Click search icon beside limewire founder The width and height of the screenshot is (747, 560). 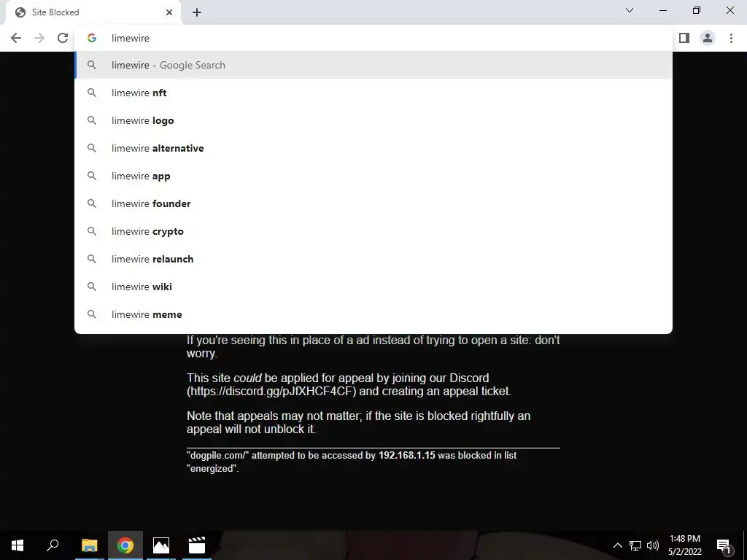(92, 203)
